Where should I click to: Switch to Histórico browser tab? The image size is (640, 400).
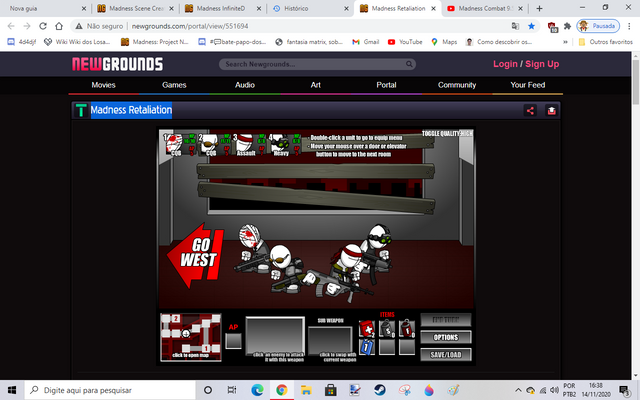[310, 8]
